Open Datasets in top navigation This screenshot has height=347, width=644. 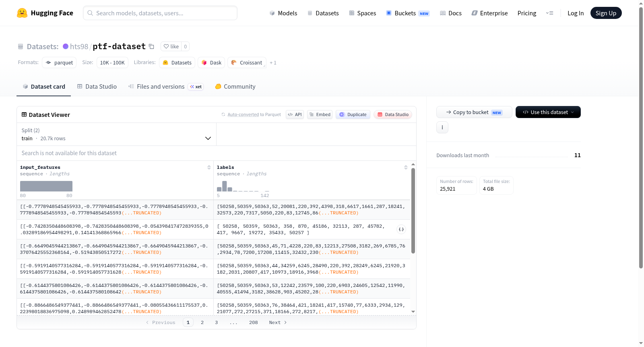(x=323, y=13)
